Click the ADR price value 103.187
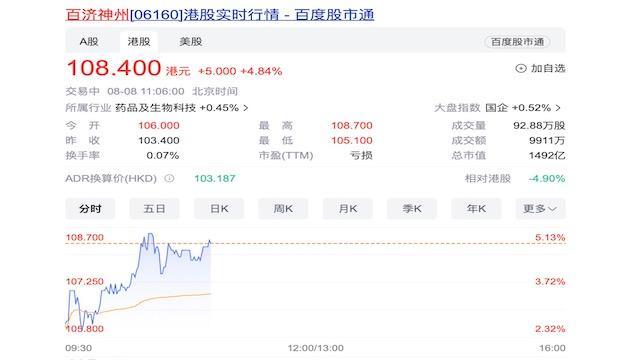This screenshot has height=360, width=640. [x=215, y=178]
